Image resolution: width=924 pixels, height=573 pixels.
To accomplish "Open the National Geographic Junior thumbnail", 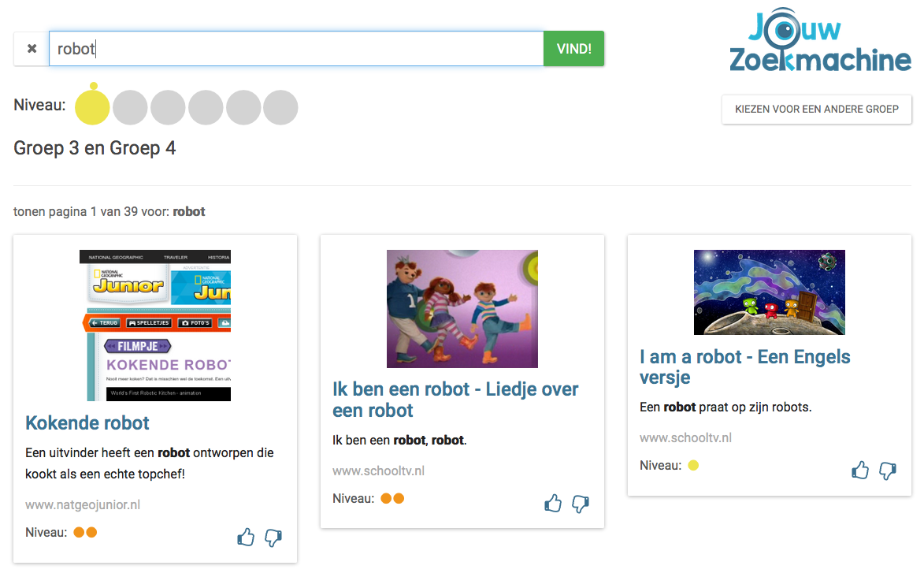I will point(155,326).
